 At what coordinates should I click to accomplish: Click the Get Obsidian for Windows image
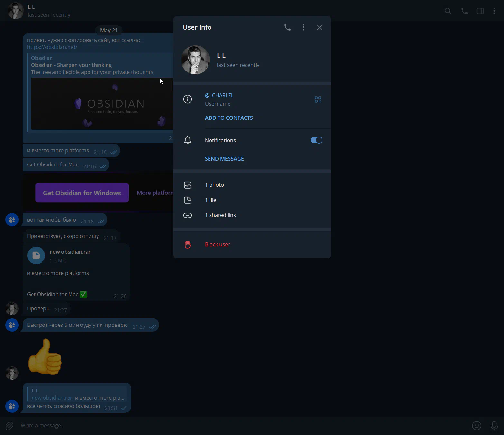(x=98, y=193)
